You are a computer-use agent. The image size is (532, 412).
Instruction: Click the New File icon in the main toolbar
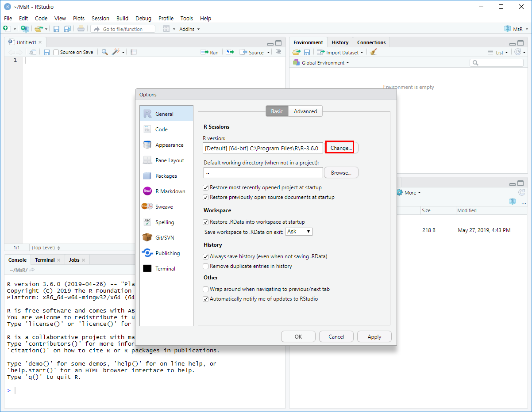pos(6,29)
